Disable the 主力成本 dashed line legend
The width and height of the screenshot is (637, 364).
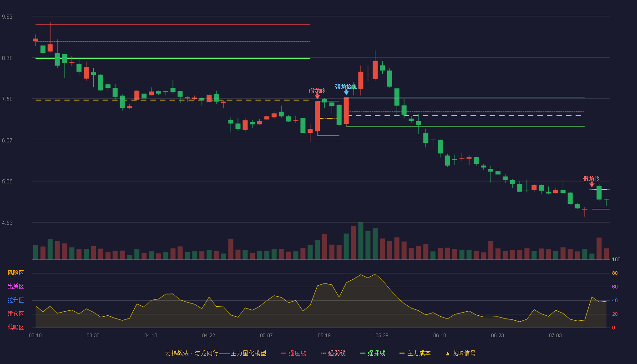click(415, 353)
